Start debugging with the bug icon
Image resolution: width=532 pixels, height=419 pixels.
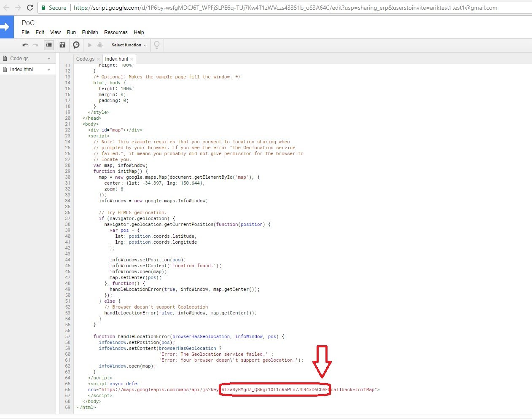coord(100,45)
